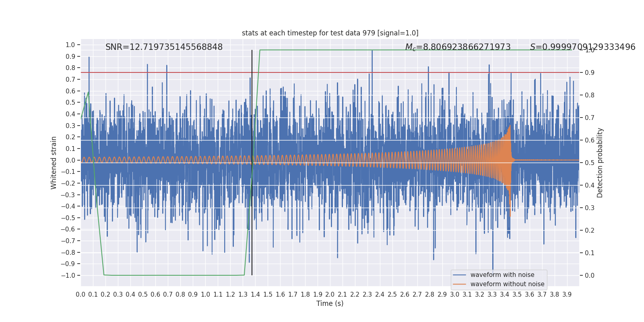Click the 2.5 tick on the time axis
Viewport: 644px width, 322px height.
coord(392,294)
